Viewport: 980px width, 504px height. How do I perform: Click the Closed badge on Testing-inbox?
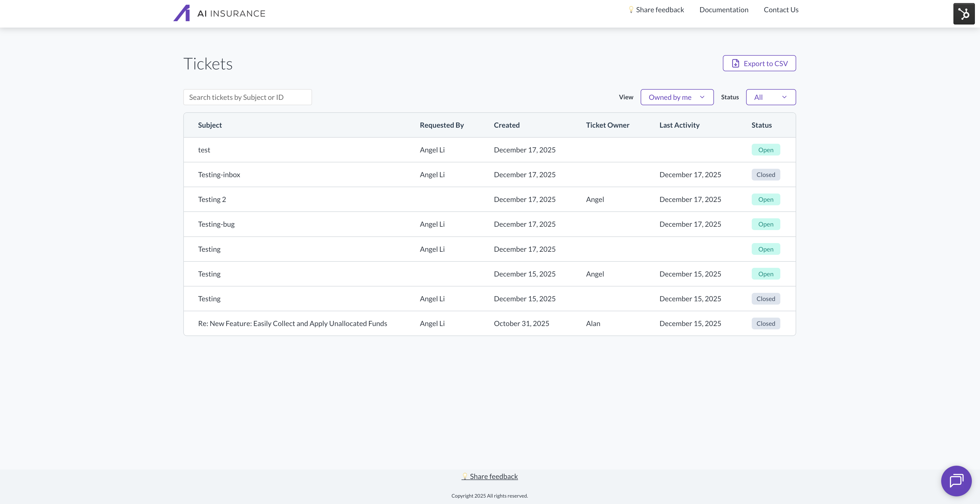click(766, 174)
